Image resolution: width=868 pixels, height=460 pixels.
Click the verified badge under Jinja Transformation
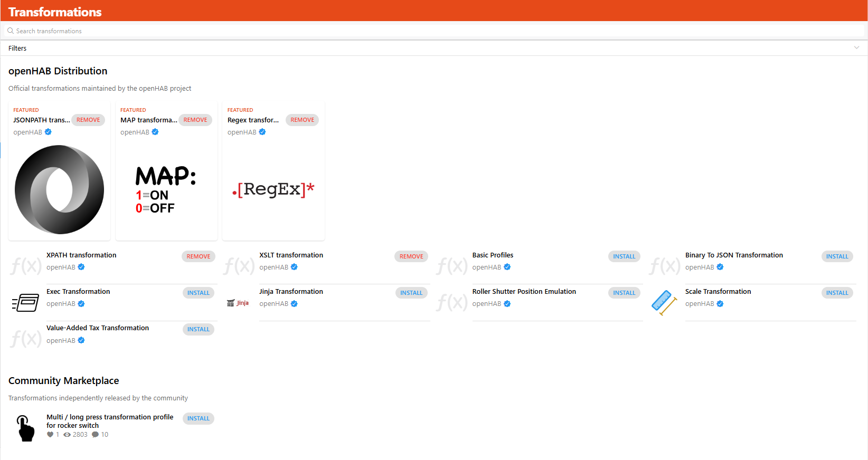pyautogui.click(x=294, y=303)
